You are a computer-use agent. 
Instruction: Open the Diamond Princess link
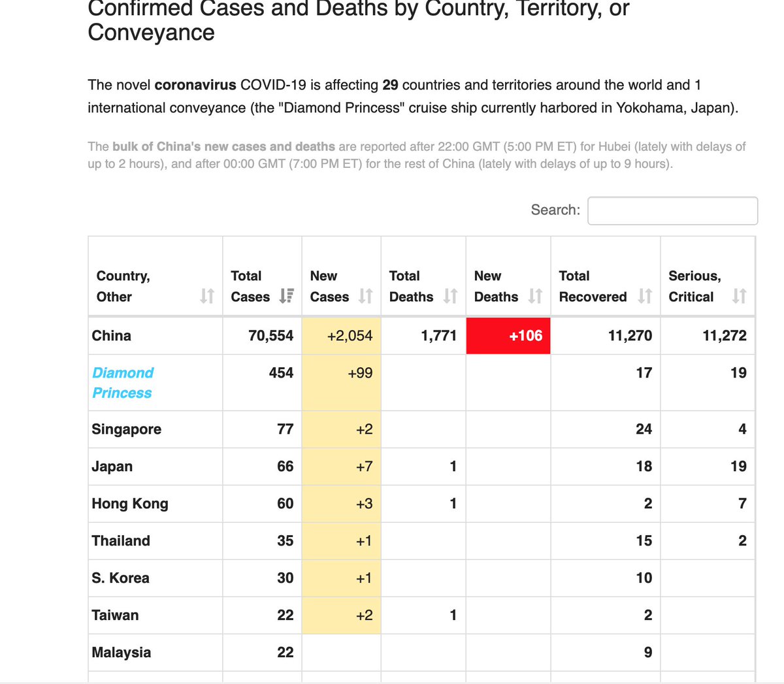point(123,383)
